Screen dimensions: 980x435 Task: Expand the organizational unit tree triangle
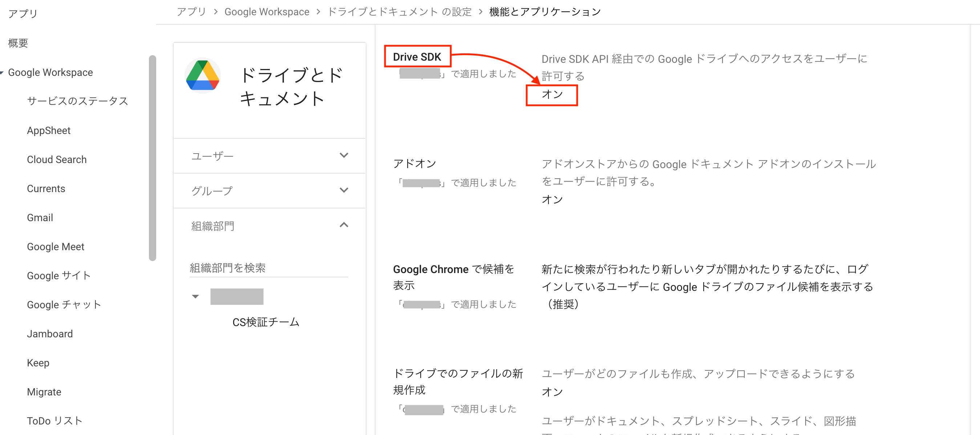pyautogui.click(x=195, y=296)
